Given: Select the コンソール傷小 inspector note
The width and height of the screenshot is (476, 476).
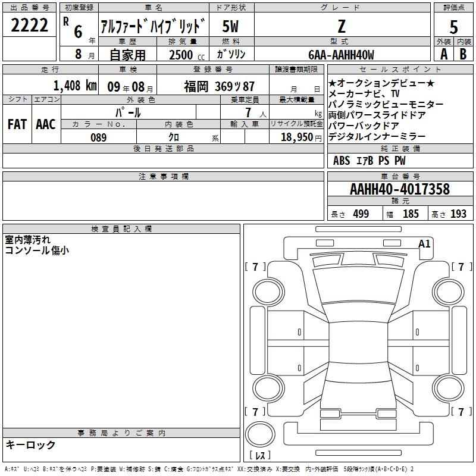Looking at the screenshot, I should [x=37, y=250].
